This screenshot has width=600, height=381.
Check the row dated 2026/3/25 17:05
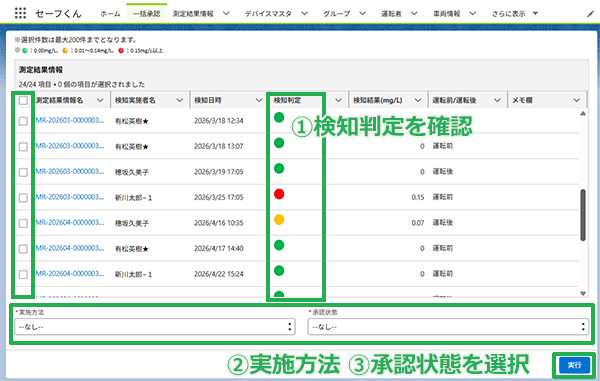click(x=23, y=198)
